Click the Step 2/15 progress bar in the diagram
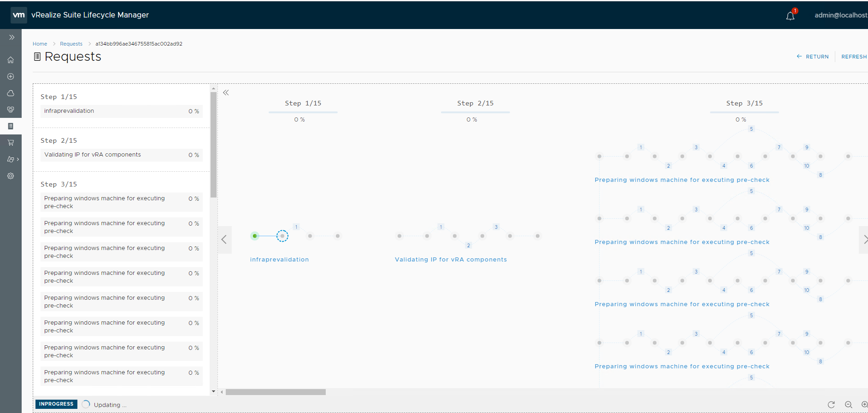The height and width of the screenshot is (413, 868). pyautogui.click(x=475, y=112)
